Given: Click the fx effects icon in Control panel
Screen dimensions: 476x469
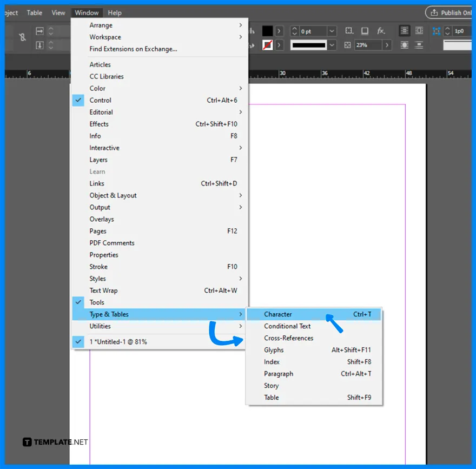Looking at the screenshot, I should pyautogui.click(x=381, y=31).
